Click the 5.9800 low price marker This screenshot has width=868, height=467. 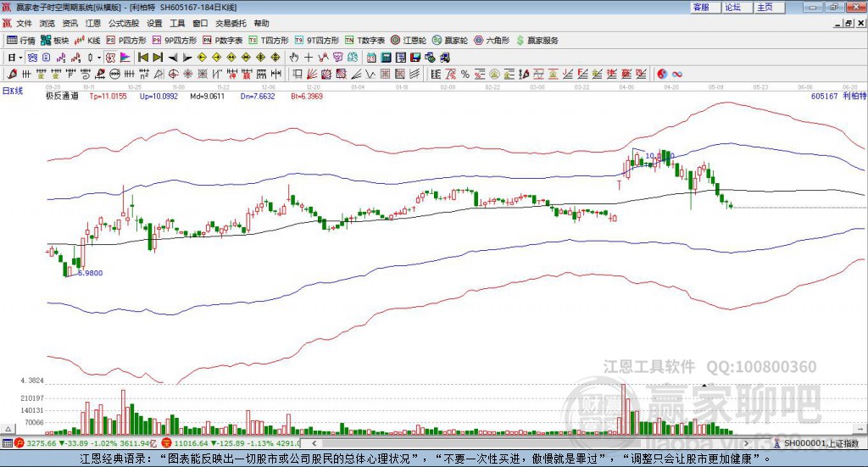point(90,273)
